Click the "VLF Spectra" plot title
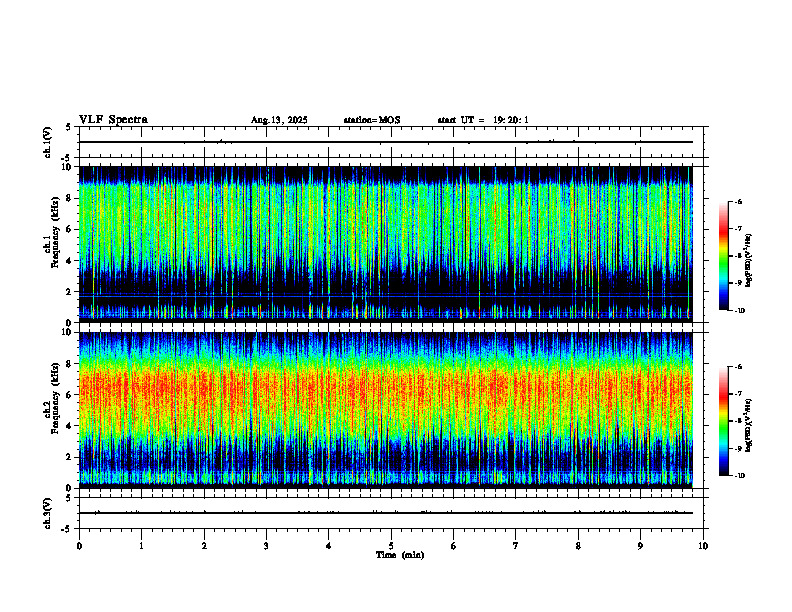 (x=113, y=120)
